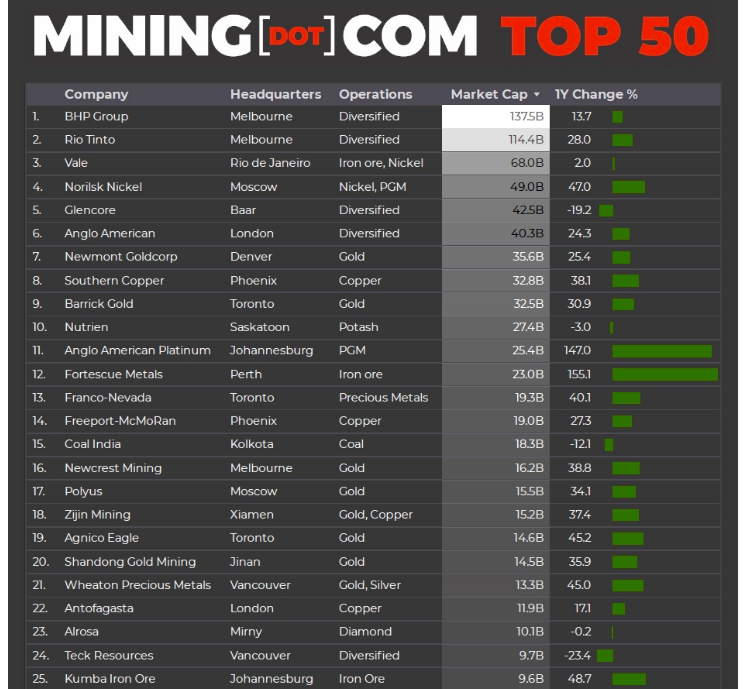
Task: Select the Operations column header
Action: [375, 94]
